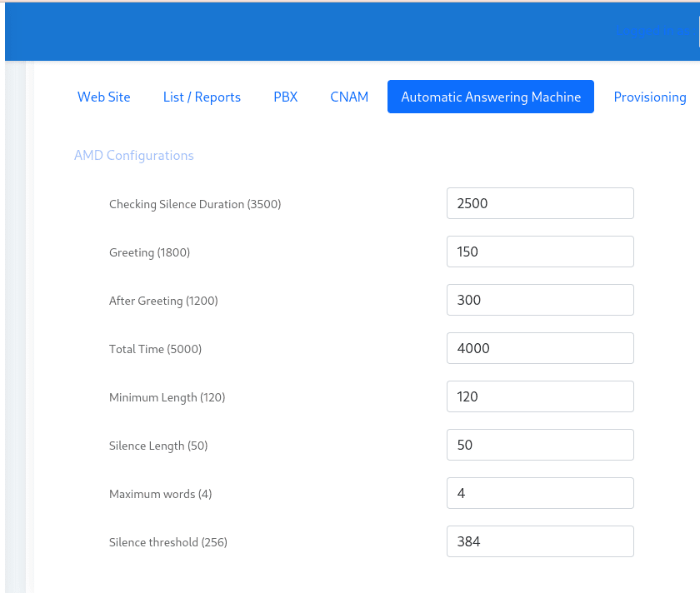This screenshot has width=700, height=593.
Task: Click the "Maximum words (4)" label
Action: (x=161, y=494)
